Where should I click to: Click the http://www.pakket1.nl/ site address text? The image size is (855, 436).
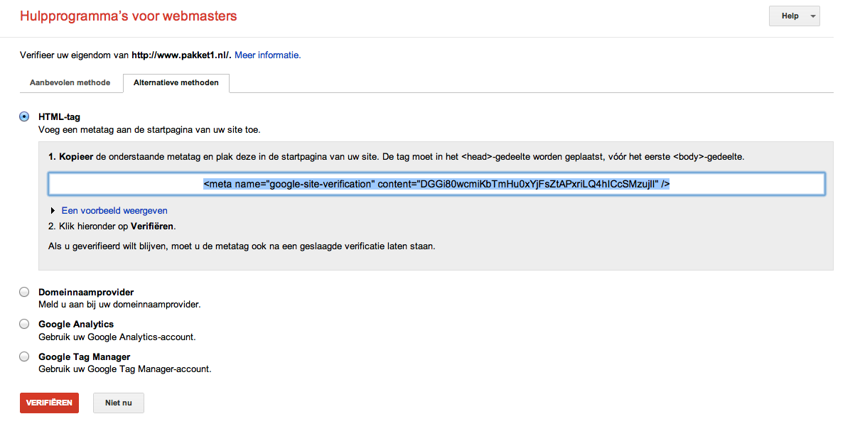click(x=181, y=55)
